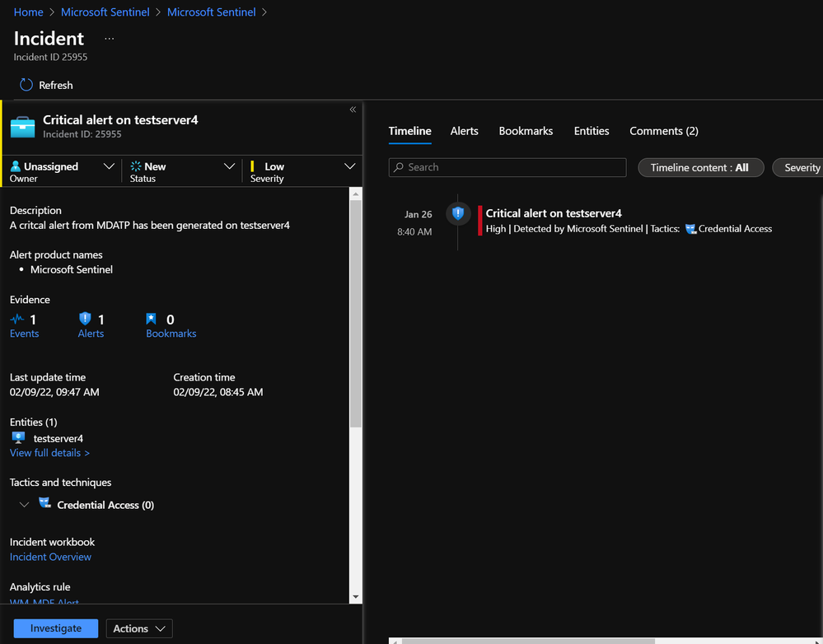Click the yellow Low severity indicator
This screenshot has width=823, height=644.
click(252, 166)
